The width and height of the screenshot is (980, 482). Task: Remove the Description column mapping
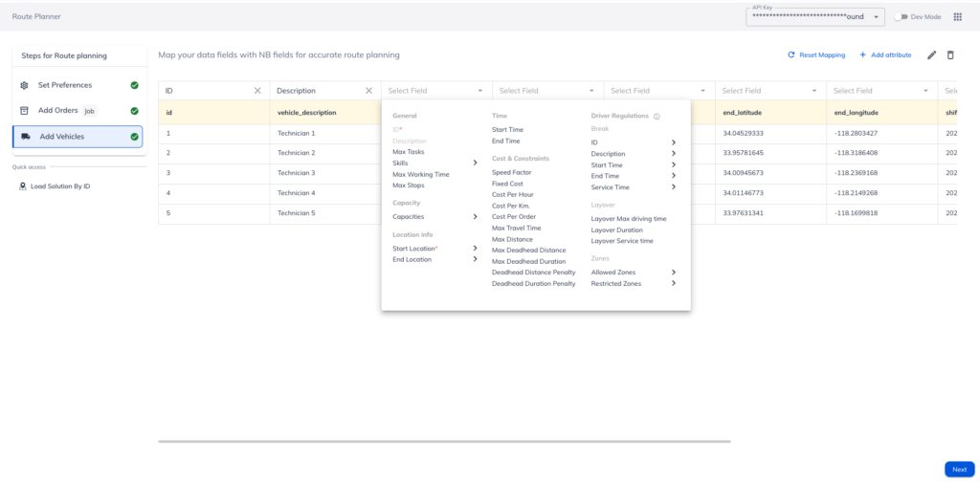coord(368,91)
